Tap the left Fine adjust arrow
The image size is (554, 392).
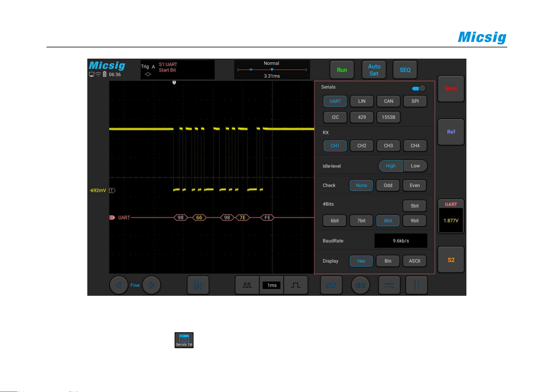(x=119, y=285)
